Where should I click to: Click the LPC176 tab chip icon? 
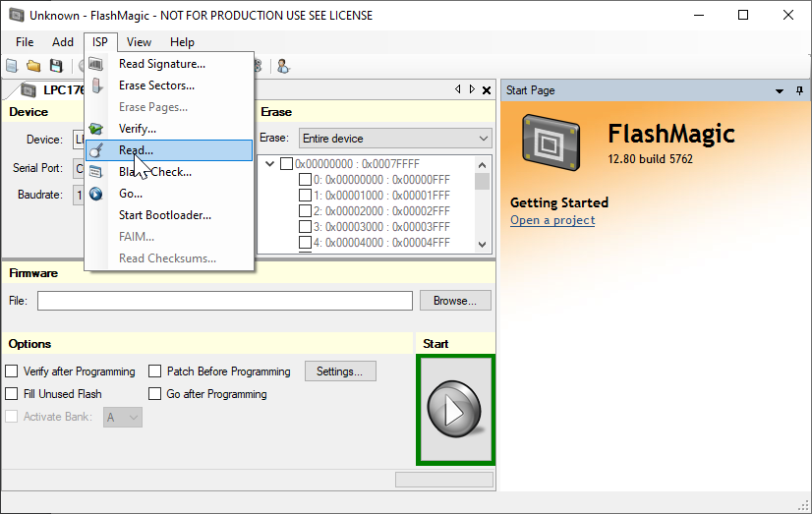coord(29,90)
